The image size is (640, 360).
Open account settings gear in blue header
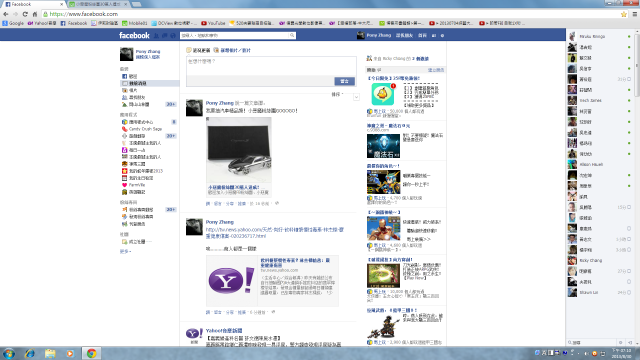(x=442, y=36)
